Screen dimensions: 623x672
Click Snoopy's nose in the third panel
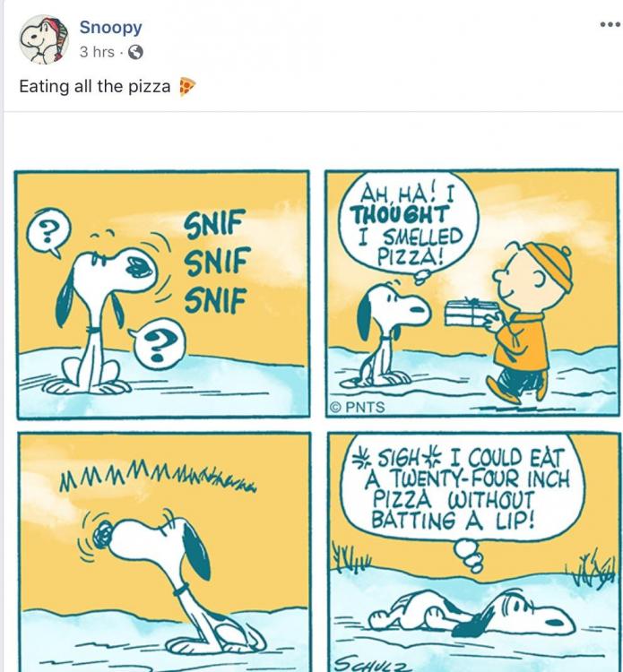(103, 536)
